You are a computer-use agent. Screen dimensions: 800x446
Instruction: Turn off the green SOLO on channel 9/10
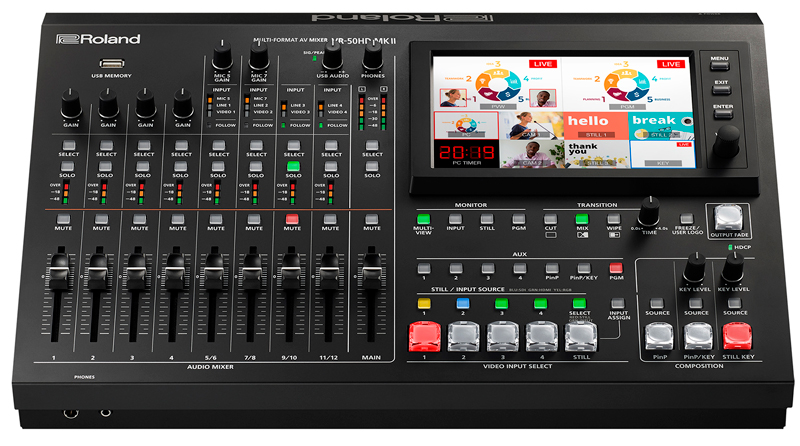(x=293, y=166)
